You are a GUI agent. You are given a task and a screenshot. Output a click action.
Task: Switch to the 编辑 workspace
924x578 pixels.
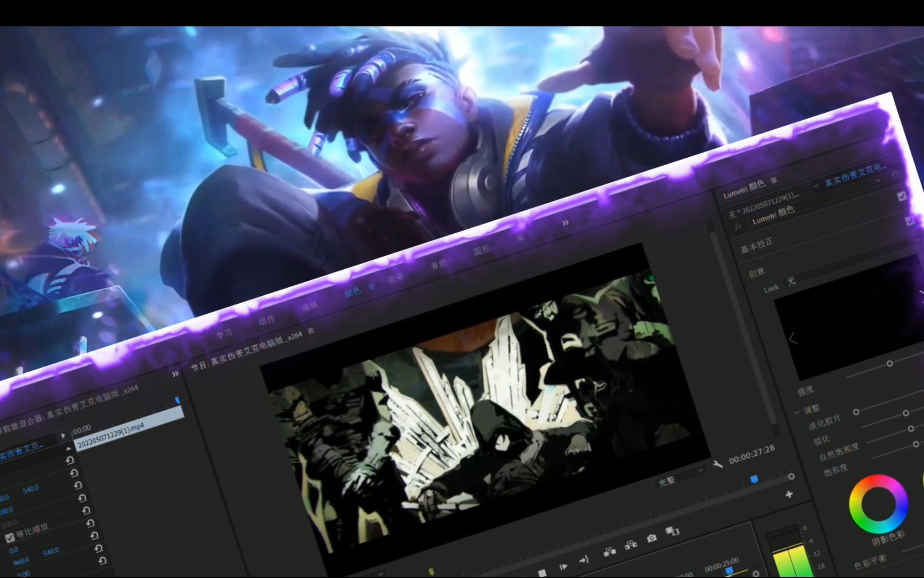[x=310, y=307]
